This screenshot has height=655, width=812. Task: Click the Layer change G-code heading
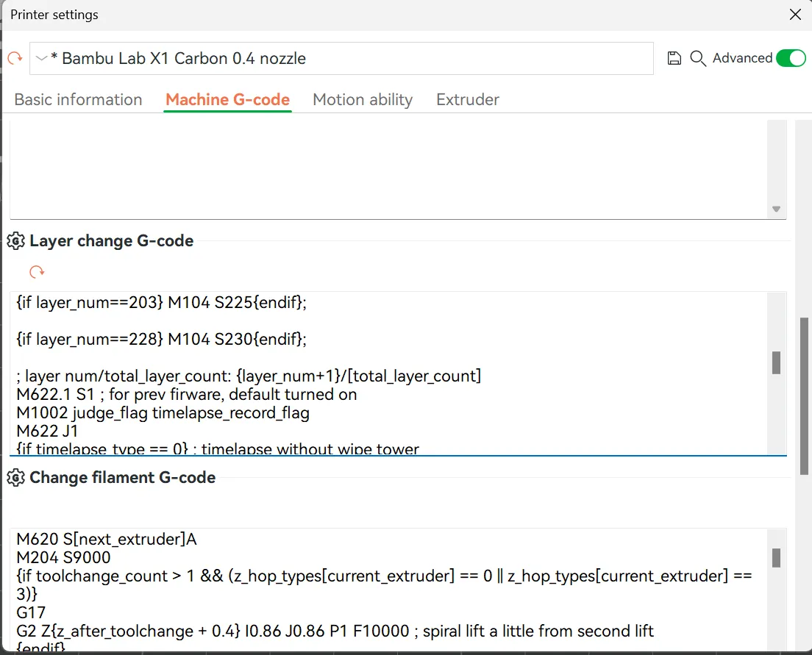[111, 241]
